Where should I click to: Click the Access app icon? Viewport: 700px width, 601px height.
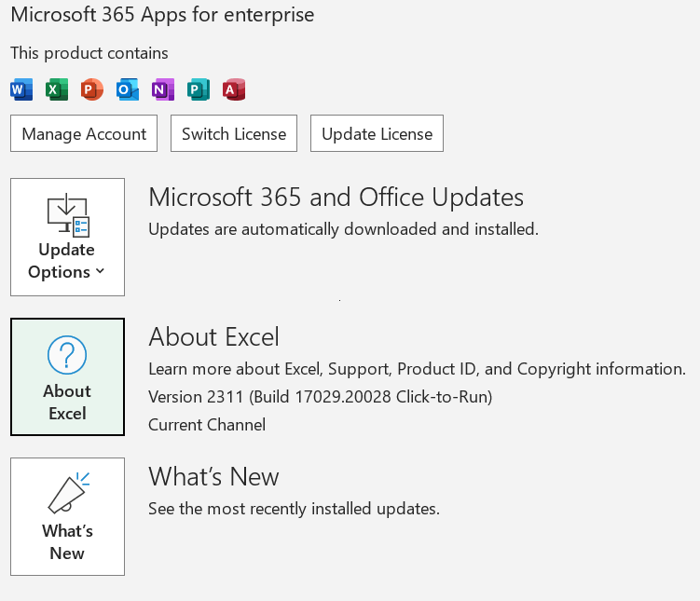click(x=234, y=89)
